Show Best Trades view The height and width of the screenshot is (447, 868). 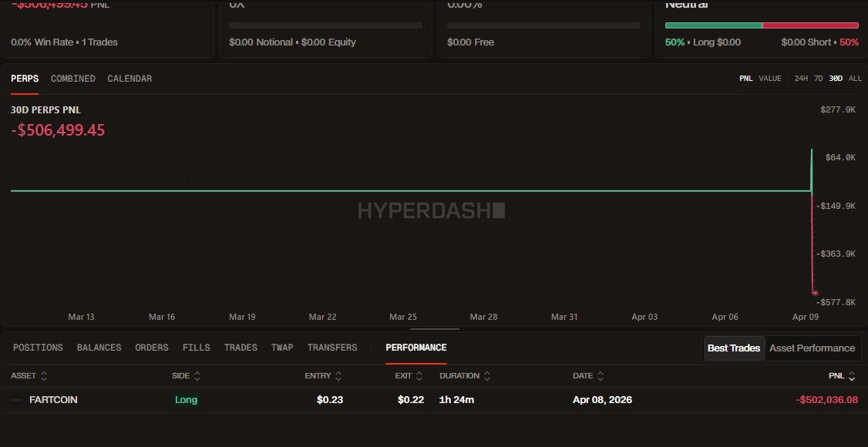(x=733, y=348)
